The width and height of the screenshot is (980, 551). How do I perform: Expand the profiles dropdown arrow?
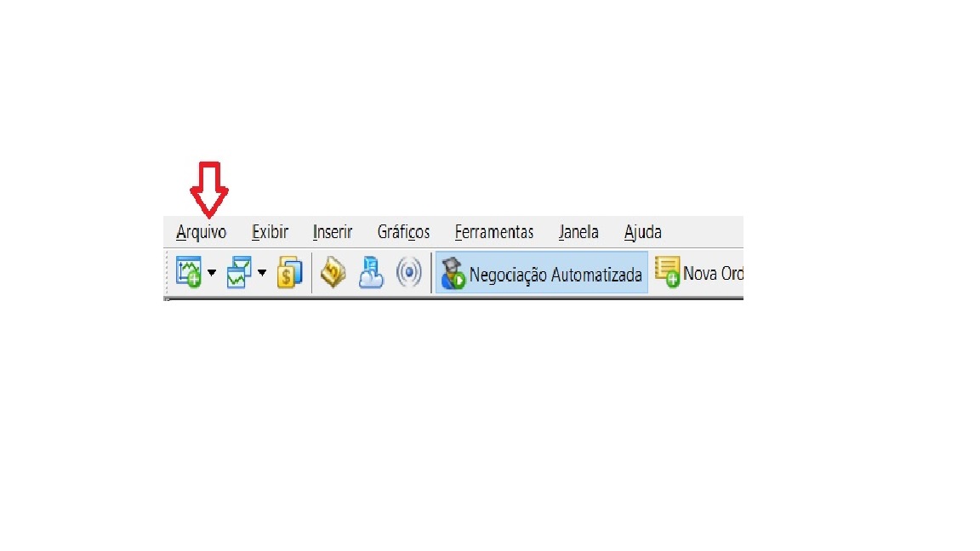[x=262, y=272]
